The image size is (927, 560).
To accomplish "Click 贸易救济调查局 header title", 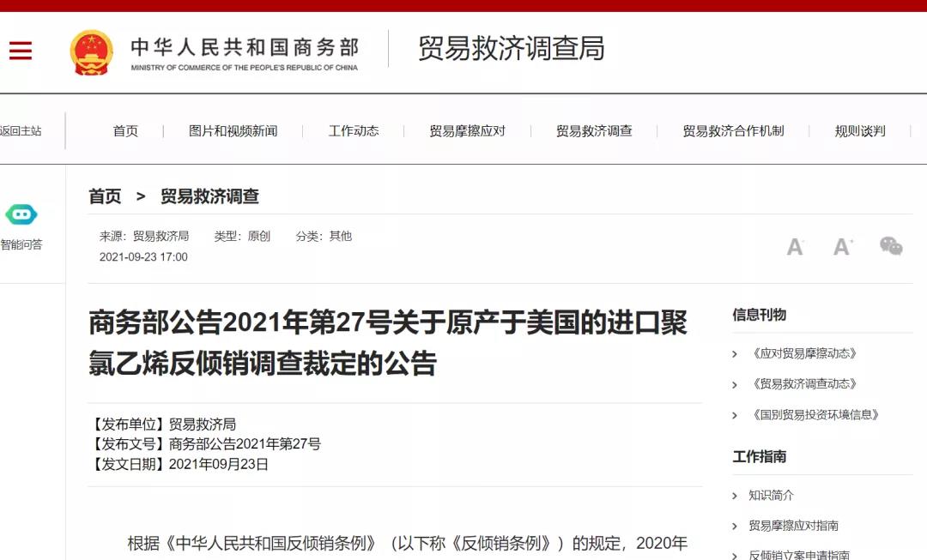I will tap(512, 48).
